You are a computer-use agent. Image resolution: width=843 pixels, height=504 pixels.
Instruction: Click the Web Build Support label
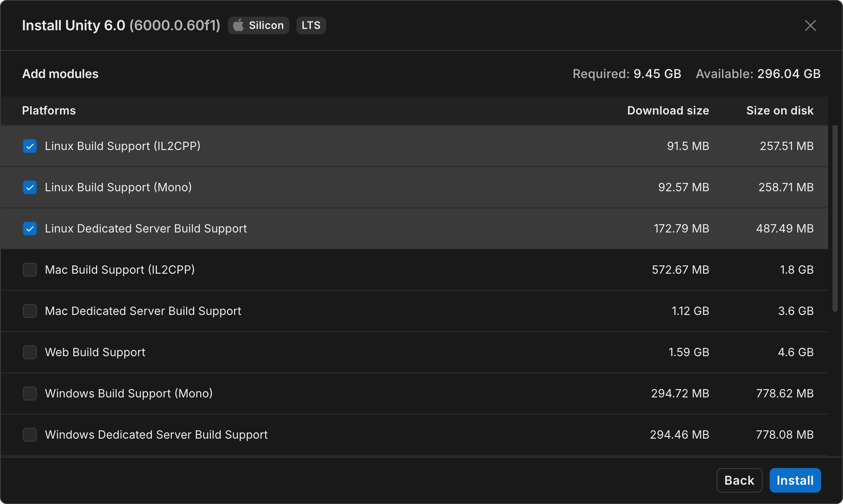(x=95, y=352)
